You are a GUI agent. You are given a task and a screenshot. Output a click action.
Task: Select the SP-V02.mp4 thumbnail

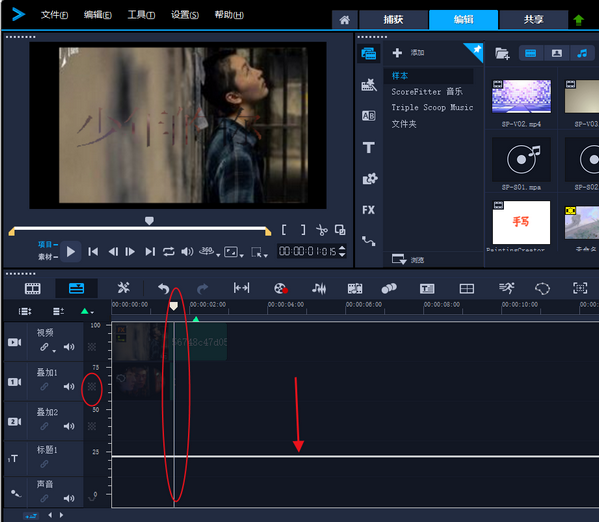[521, 96]
